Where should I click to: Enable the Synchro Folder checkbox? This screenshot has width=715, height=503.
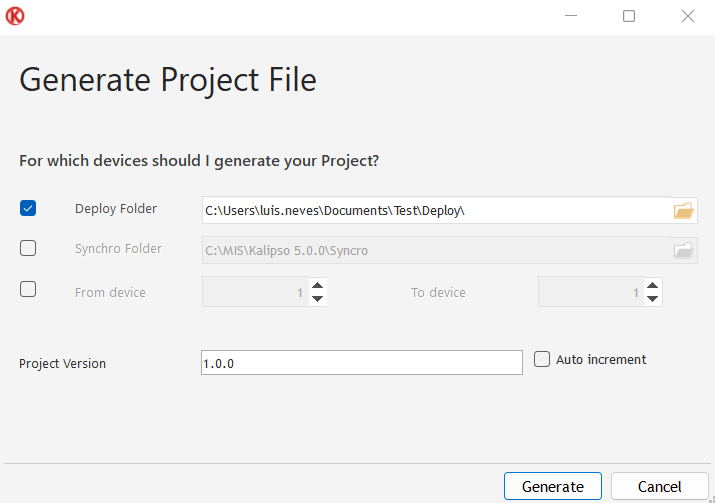[x=28, y=248]
